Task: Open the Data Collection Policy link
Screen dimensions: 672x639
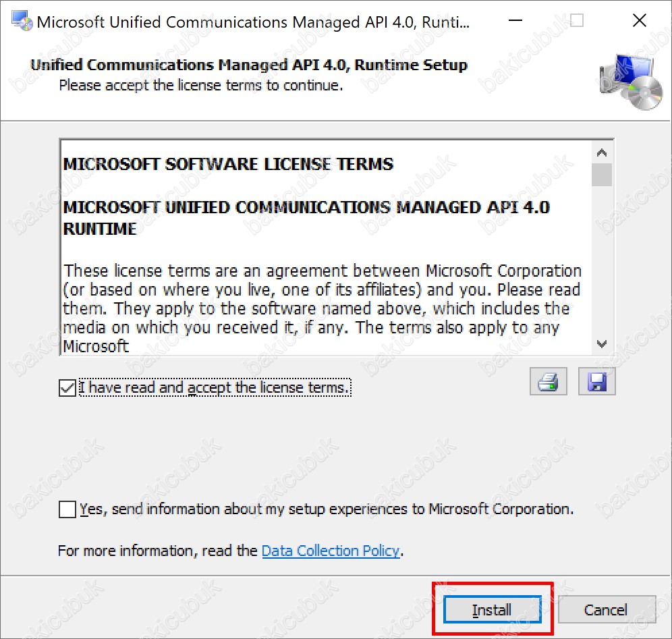Action: pos(331,551)
